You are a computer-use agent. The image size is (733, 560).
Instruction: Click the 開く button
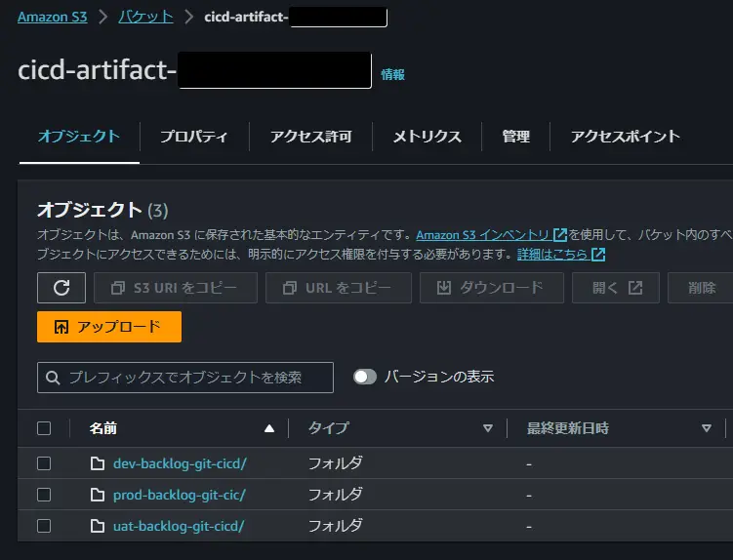(616, 288)
